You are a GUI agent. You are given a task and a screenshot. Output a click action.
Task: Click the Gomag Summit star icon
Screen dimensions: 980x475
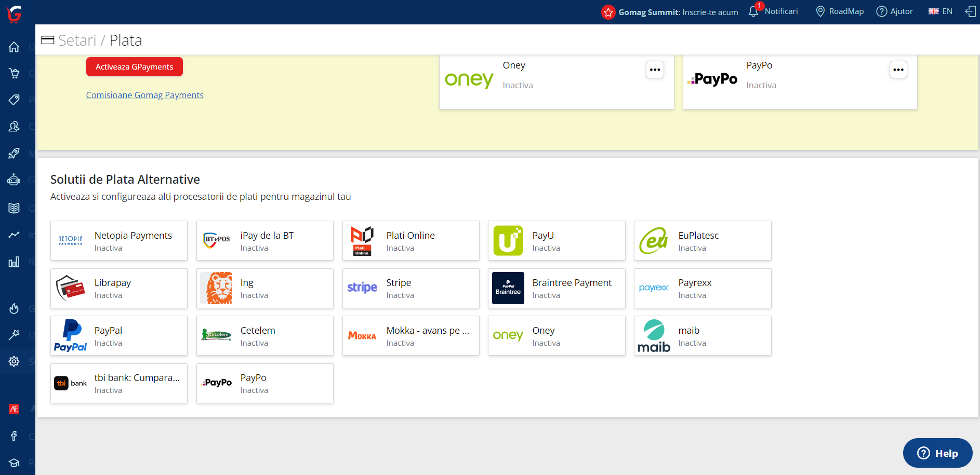point(608,12)
